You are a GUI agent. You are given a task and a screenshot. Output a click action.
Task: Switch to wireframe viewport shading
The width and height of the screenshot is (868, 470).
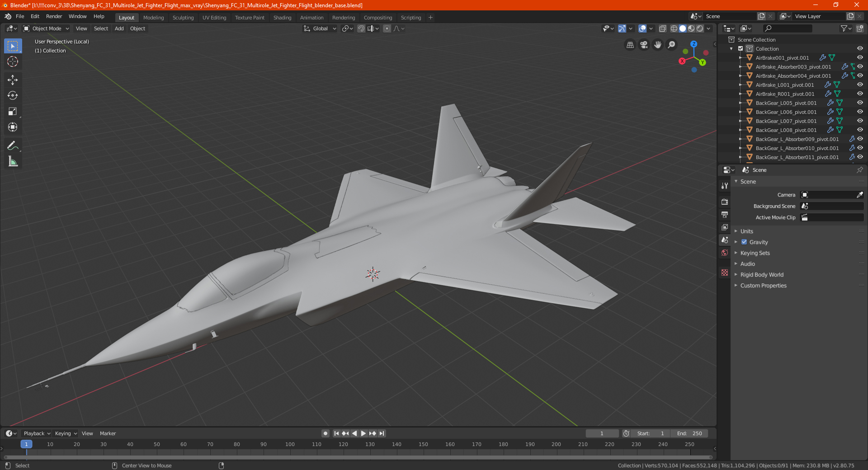tap(674, 28)
